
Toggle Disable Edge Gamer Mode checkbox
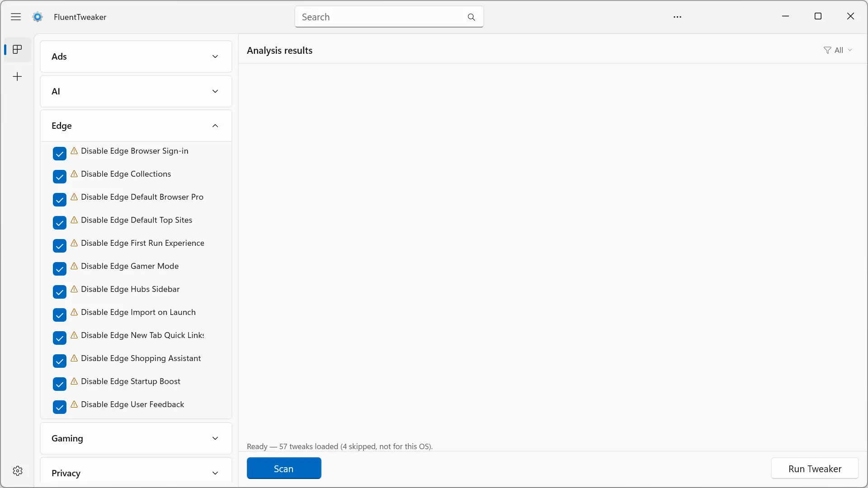60,269
